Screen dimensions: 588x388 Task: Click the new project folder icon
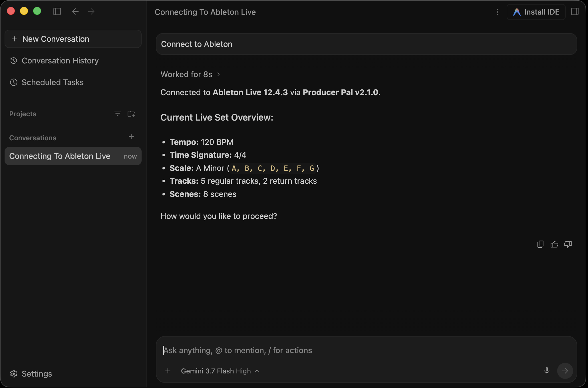131,114
